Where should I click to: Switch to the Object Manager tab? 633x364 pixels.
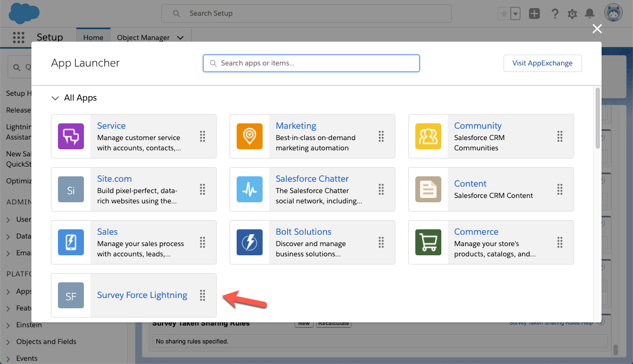tap(143, 37)
